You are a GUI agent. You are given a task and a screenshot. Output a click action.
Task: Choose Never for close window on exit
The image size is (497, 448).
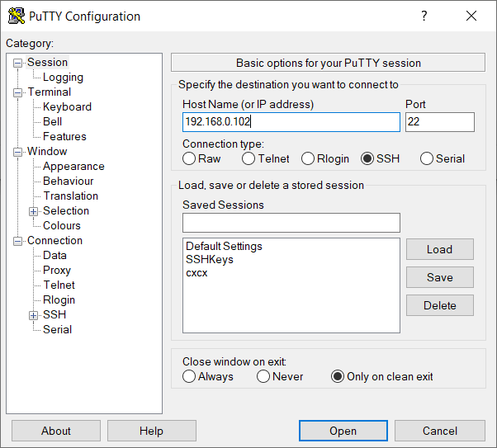pyautogui.click(x=263, y=377)
